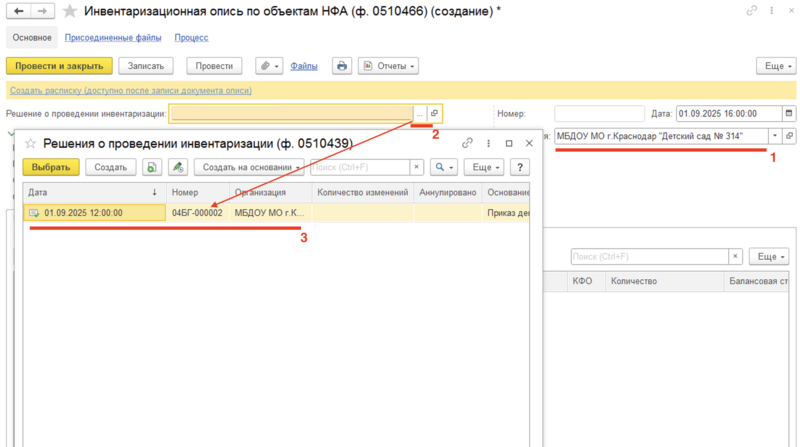Click the ellipsis button in решение field
800x447 pixels.
point(420,114)
